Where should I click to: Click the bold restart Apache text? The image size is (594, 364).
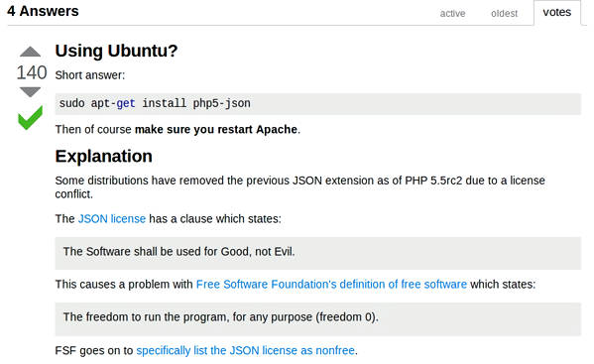pos(216,130)
